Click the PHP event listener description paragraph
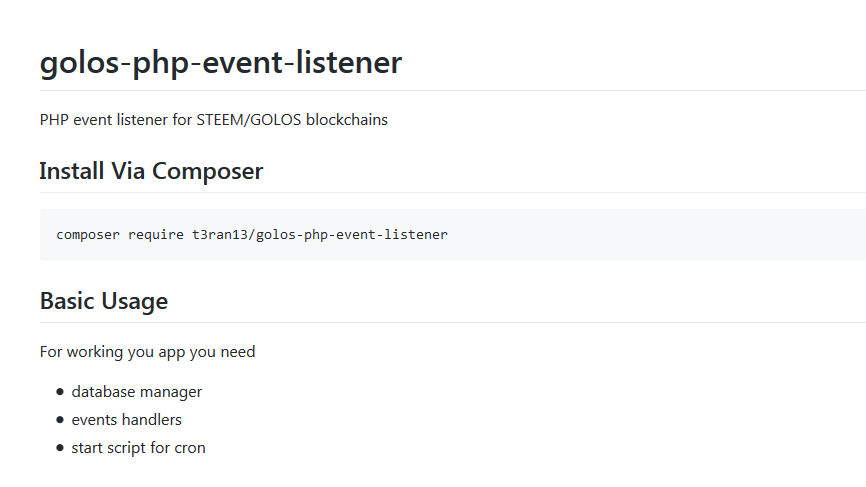 click(x=213, y=120)
